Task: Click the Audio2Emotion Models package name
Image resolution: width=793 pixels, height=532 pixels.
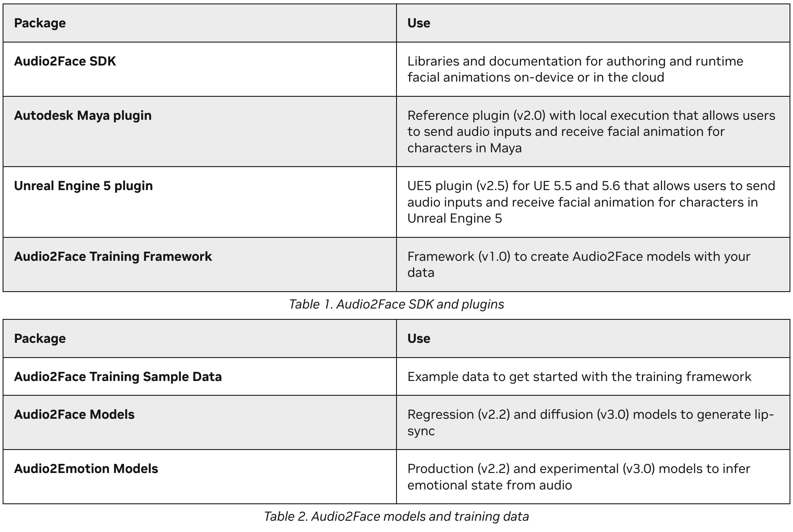Action: tap(86, 469)
